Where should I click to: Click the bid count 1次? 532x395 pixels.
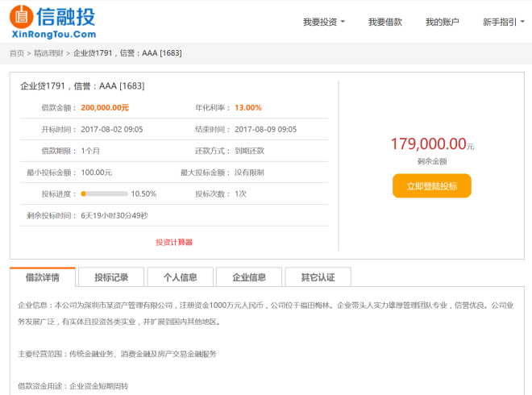tap(240, 193)
